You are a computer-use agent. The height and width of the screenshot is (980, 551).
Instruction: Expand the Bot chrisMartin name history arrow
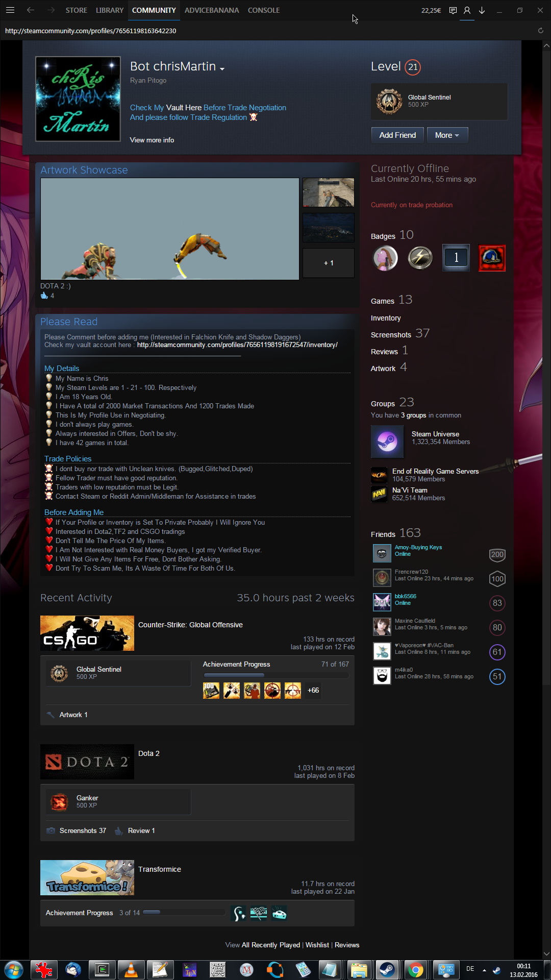(x=222, y=68)
